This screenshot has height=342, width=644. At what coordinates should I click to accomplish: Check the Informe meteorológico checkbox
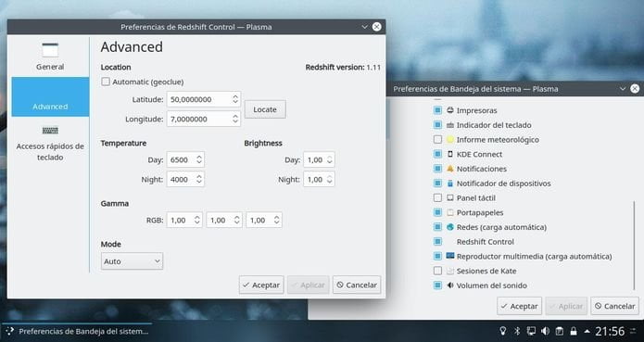click(437, 140)
